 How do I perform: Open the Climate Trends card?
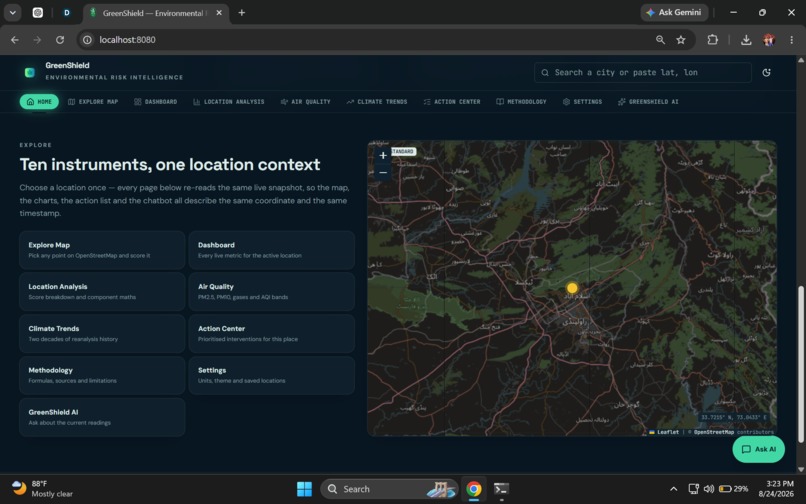coord(102,333)
